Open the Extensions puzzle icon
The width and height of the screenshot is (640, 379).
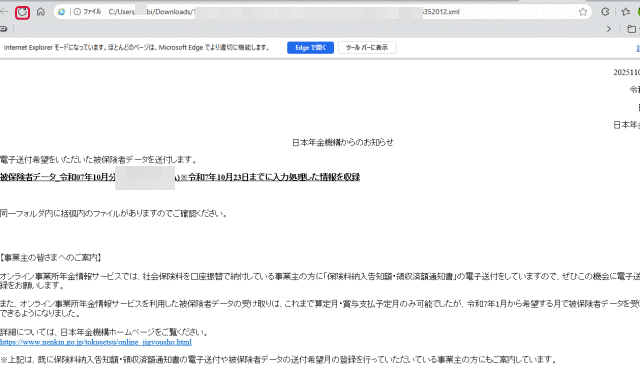click(605, 12)
